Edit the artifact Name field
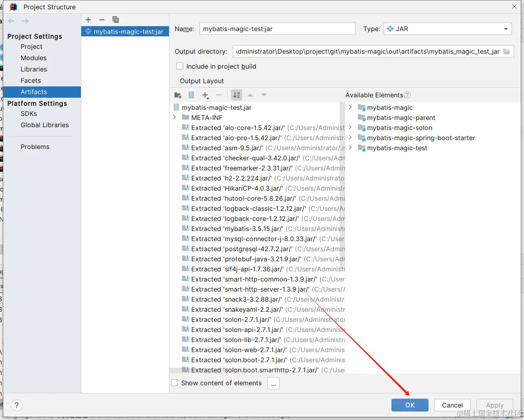The width and height of the screenshot is (524, 420). [277, 29]
